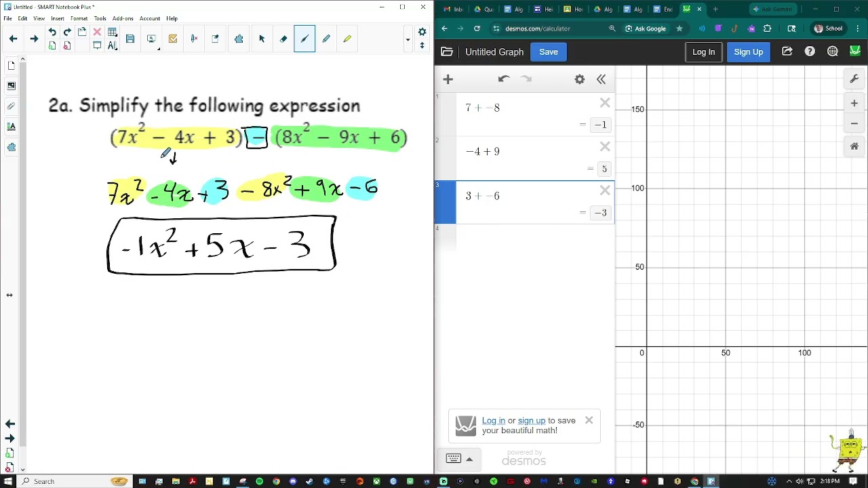Redo action in SMART Notebook toolbar
868x488 pixels.
(67, 33)
